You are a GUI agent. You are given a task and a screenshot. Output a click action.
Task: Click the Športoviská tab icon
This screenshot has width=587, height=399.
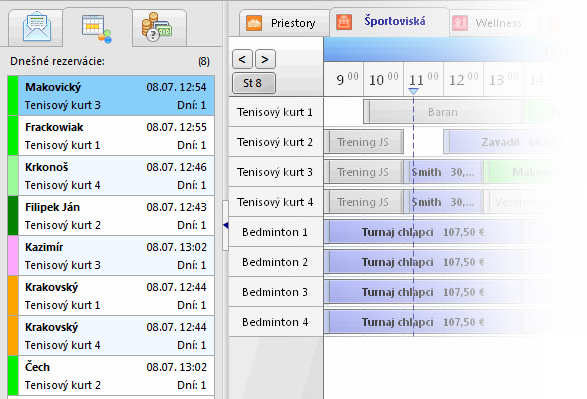(344, 22)
